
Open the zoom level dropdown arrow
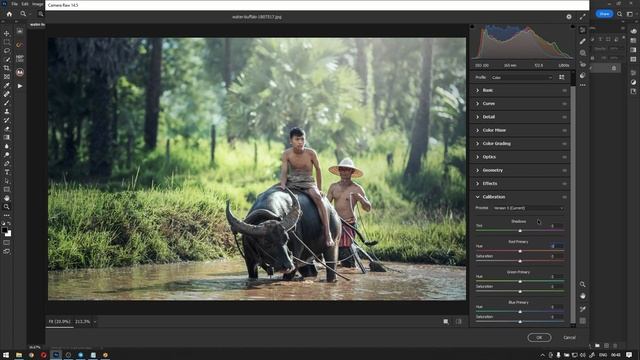95,322
